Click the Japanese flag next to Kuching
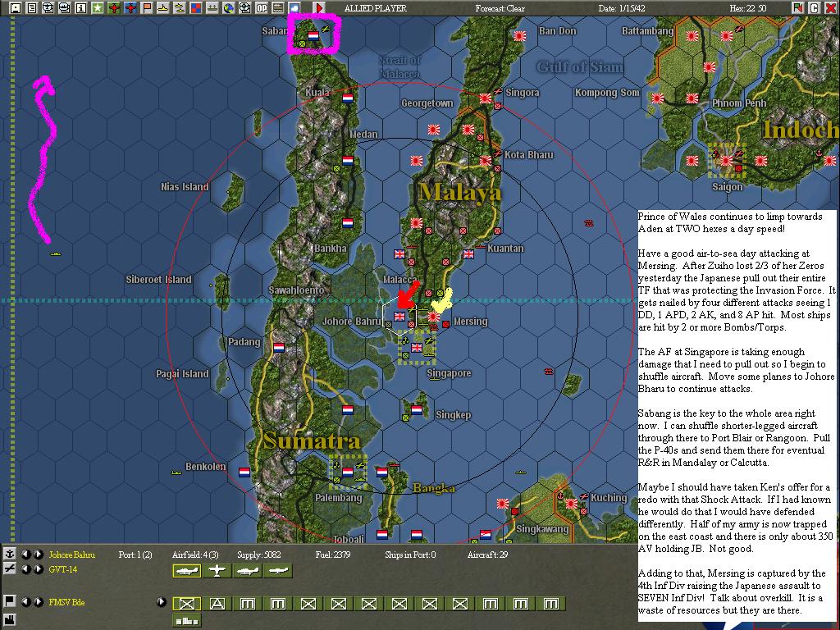The height and width of the screenshot is (630, 840). [x=571, y=504]
